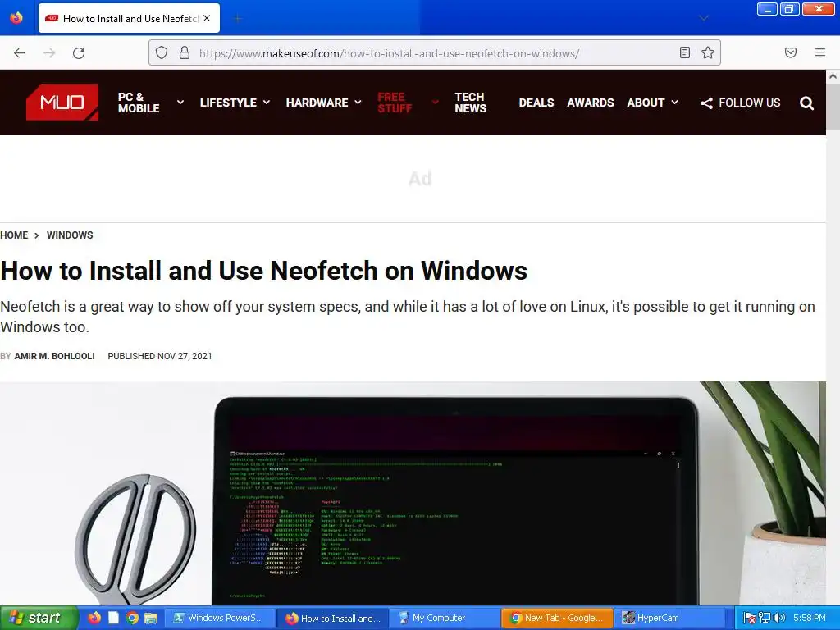Open the Save to Pocket icon
This screenshot has height=630, width=840.
tap(791, 52)
